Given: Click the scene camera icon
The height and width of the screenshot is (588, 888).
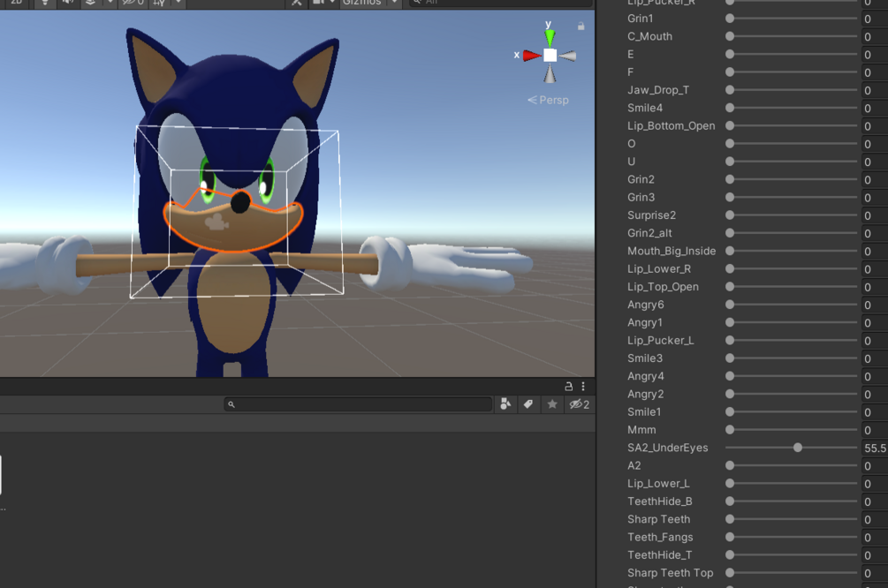Looking at the screenshot, I should pyautogui.click(x=318, y=3).
